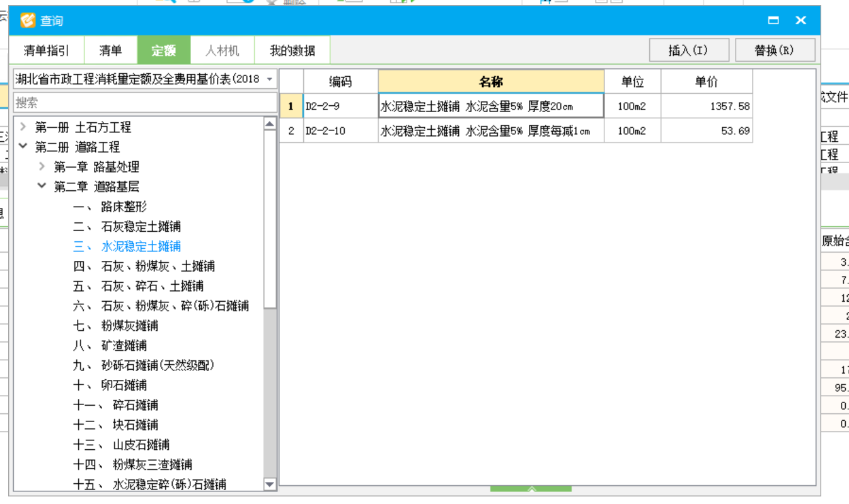Viewport: 849px width, 504px height.
Task: Open the 清单 tab
Action: point(110,50)
